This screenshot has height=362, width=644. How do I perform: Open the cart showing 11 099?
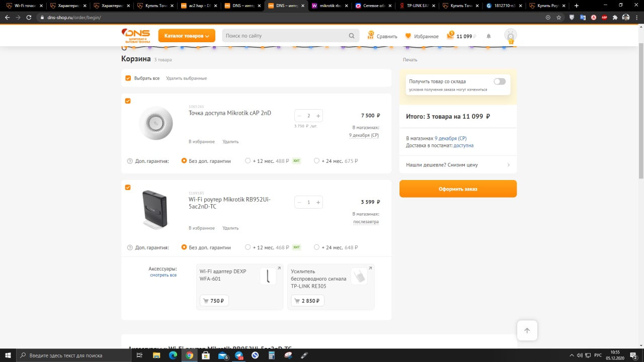click(x=461, y=36)
